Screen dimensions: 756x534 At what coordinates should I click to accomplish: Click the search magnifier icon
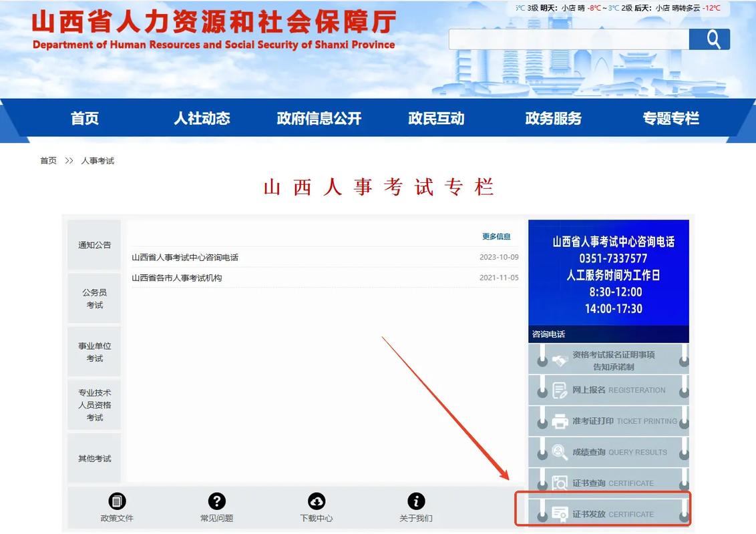711,39
